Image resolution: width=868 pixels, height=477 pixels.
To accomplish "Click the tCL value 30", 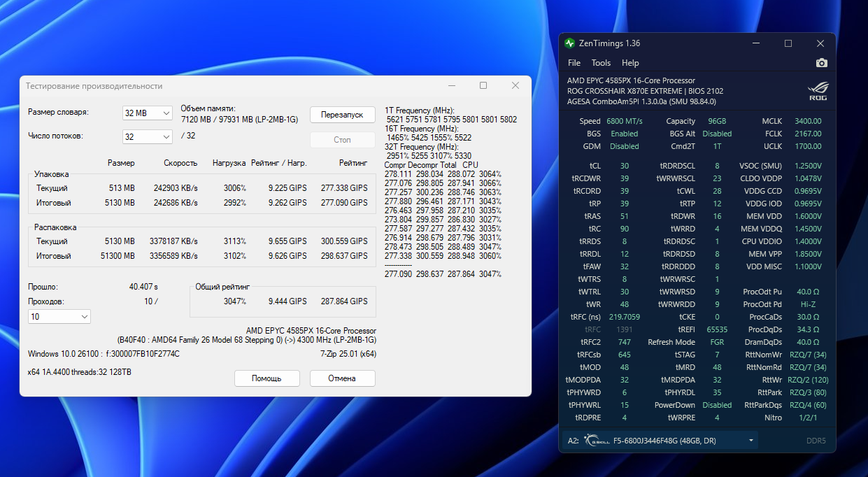I will click(x=624, y=166).
